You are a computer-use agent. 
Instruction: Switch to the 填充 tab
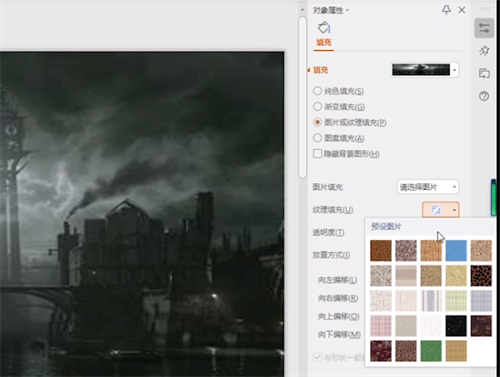click(324, 43)
